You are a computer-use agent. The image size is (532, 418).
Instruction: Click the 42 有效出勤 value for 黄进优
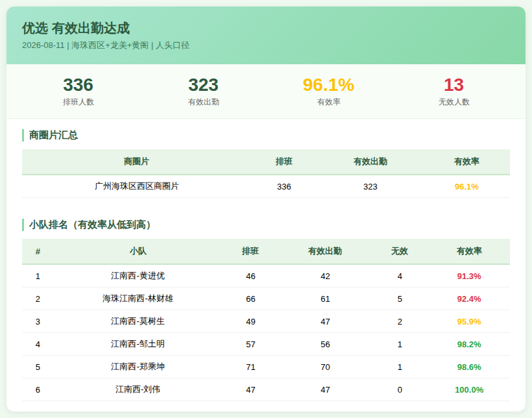point(325,277)
